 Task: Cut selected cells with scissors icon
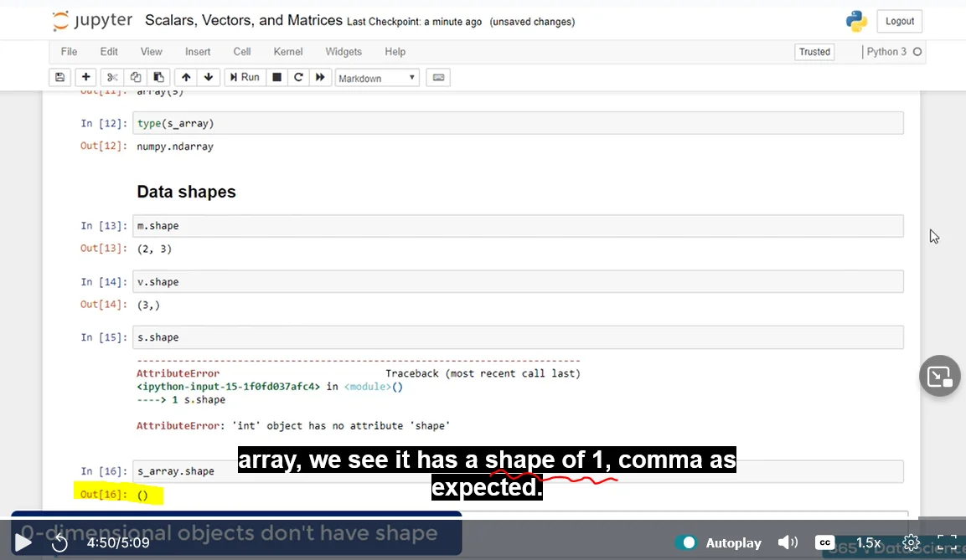click(x=112, y=77)
